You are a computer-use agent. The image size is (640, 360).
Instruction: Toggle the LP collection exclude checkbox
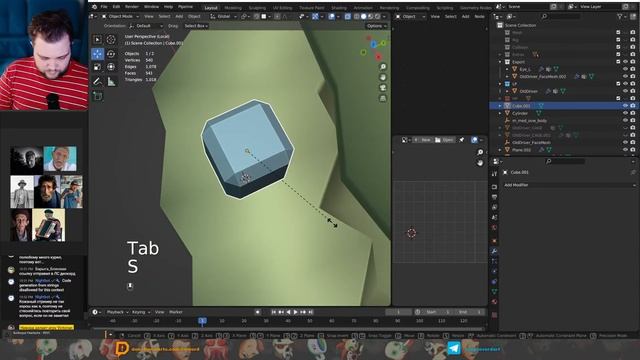click(618, 84)
